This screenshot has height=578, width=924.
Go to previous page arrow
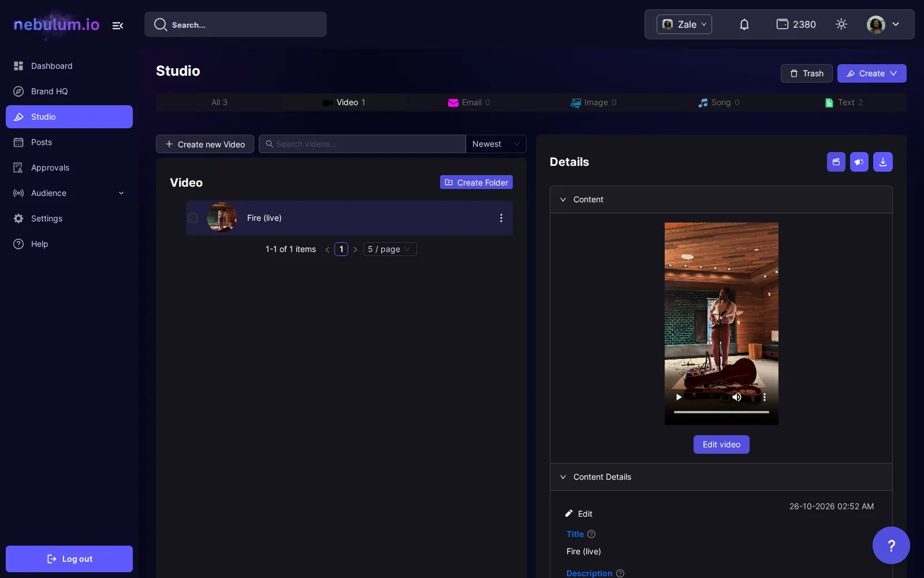point(327,250)
